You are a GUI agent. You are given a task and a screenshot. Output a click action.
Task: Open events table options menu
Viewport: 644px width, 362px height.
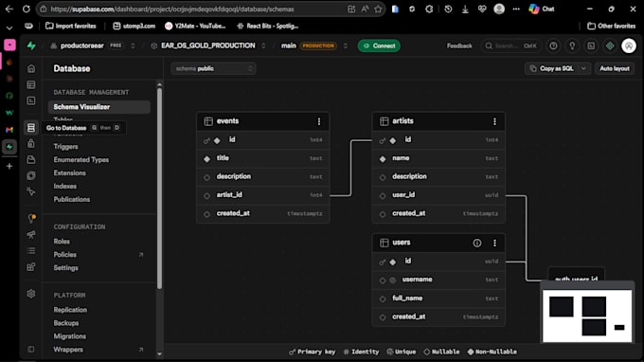(319, 121)
